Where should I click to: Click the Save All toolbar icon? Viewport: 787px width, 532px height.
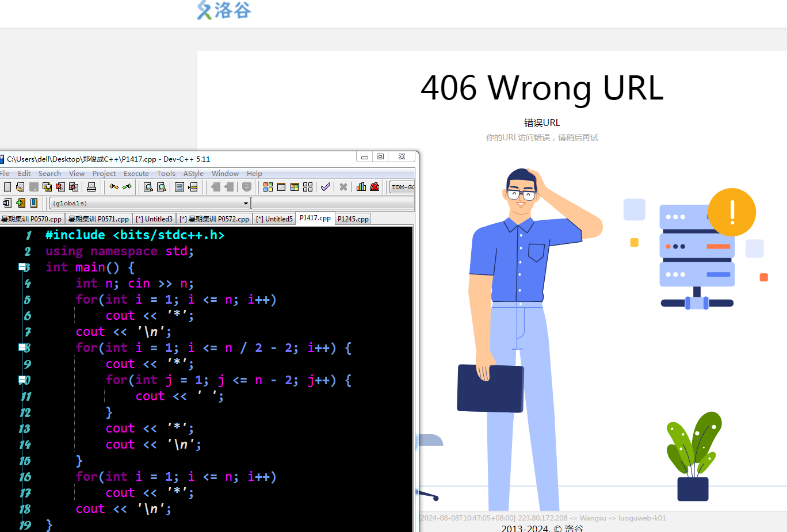click(x=47, y=187)
